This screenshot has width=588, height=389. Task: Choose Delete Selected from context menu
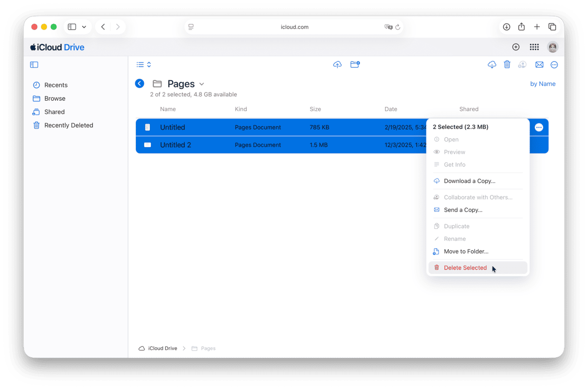pyautogui.click(x=465, y=268)
